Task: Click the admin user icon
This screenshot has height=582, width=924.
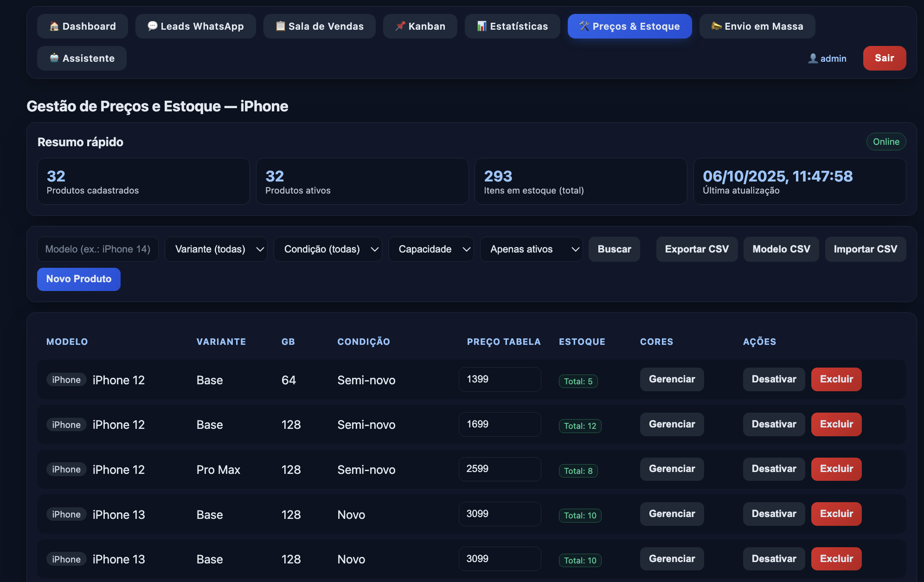Action: (813, 58)
